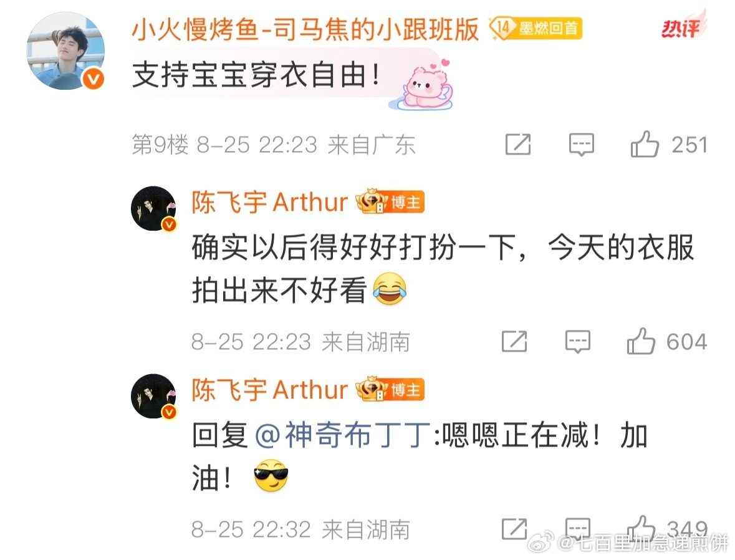Tap the level 14 墨燃回首 badge

point(535,28)
